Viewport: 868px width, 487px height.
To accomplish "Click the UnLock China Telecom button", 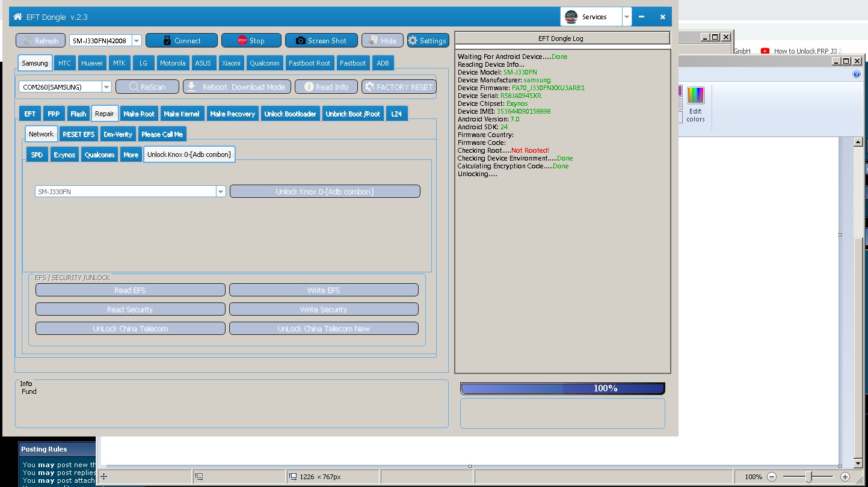I will [x=130, y=329].
